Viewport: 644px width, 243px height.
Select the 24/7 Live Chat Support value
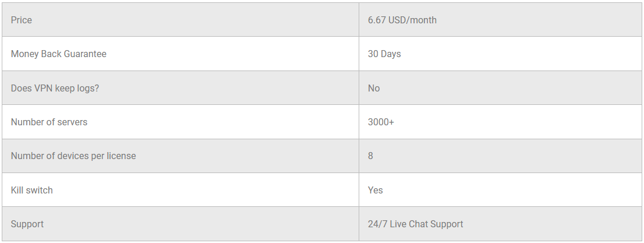[x=415, y=224]
